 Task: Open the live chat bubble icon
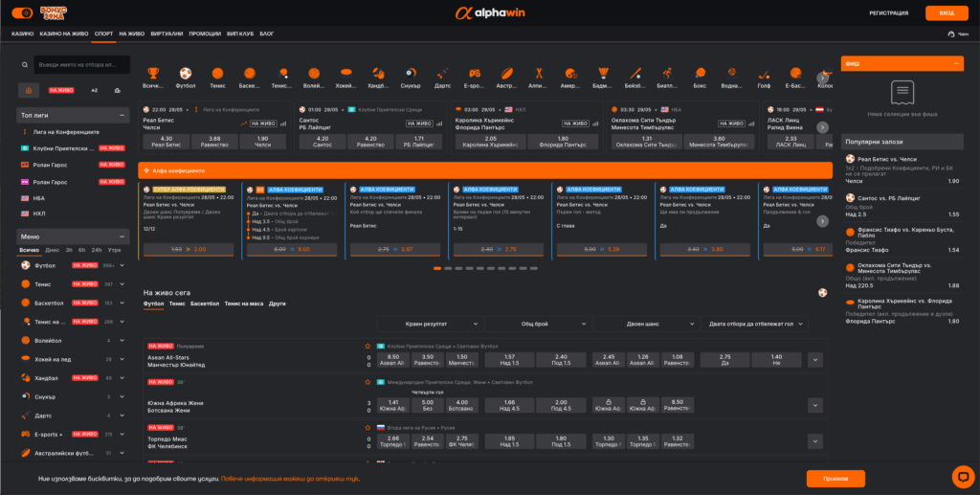pyautogui.click(x=963, y=475)
